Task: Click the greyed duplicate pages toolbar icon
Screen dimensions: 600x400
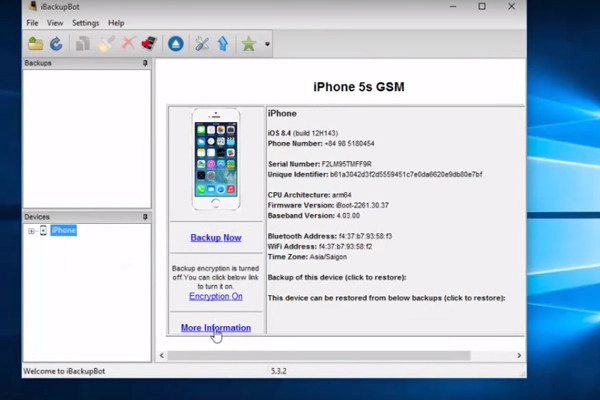Action: (83, 44)
